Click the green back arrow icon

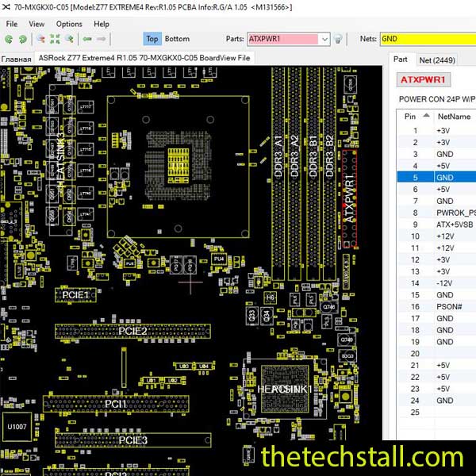pyautogui.click(x=88, y=39)
